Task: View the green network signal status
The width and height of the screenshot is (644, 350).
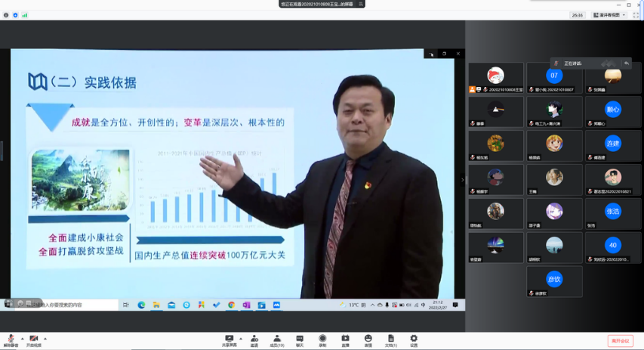Action: (x=25, y=15)
